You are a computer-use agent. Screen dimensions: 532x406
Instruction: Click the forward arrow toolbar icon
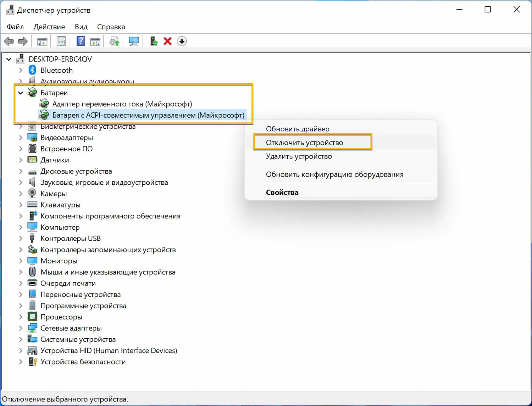coord(23,41)
